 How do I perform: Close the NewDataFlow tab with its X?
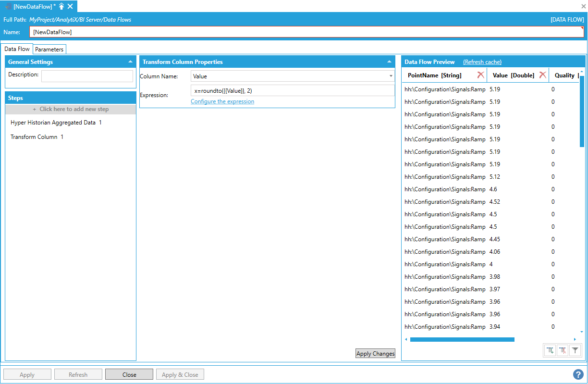(70, 6)
